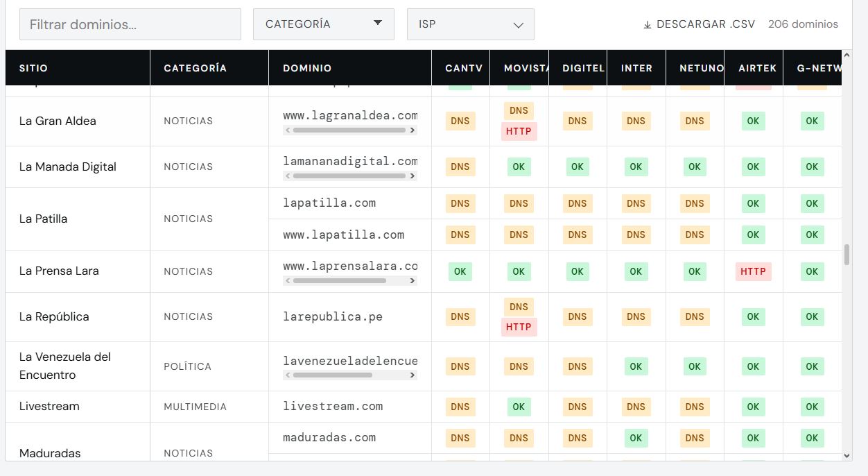Sort by the SITIO column header
The height and width of the screenshot is (476, 868).
point(33,68)
